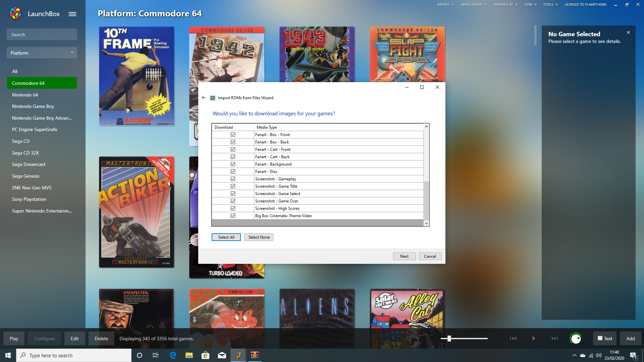
Task: Go back in the Import ROMs wizard
Action: point(204,98)
